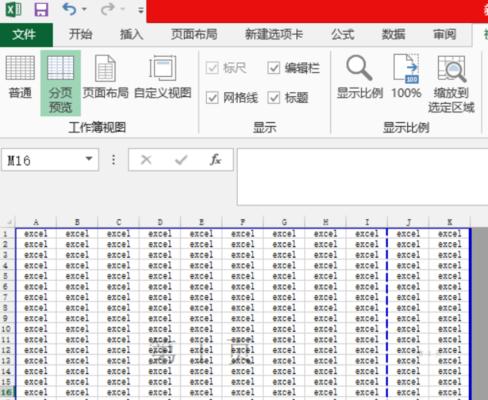Open 自定义视图 custom views
488x400 pixels.
(x=163, y=77)
